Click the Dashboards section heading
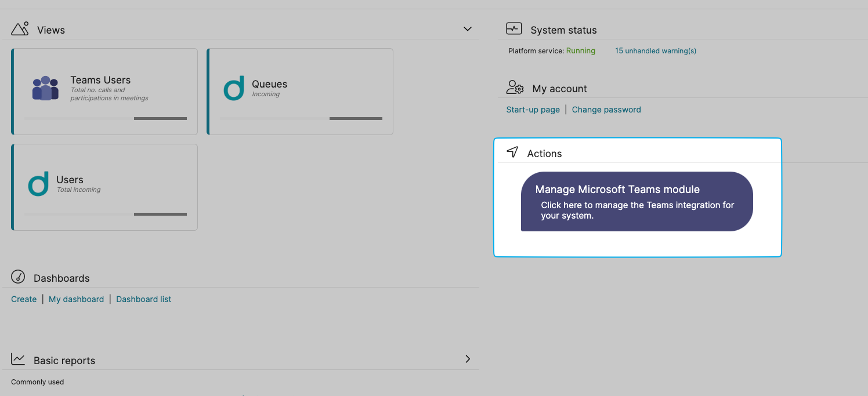This screenshot has height=396, width=868. point(62,278)
